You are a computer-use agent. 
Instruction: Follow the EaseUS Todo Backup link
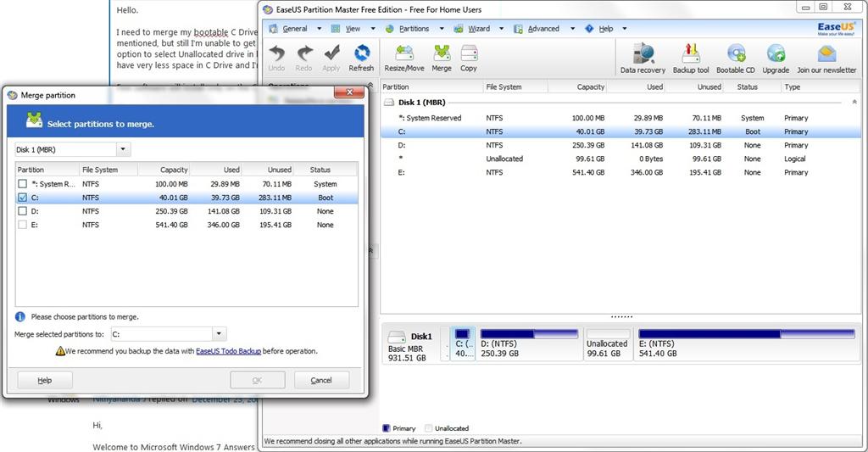(x=228, y=351)
